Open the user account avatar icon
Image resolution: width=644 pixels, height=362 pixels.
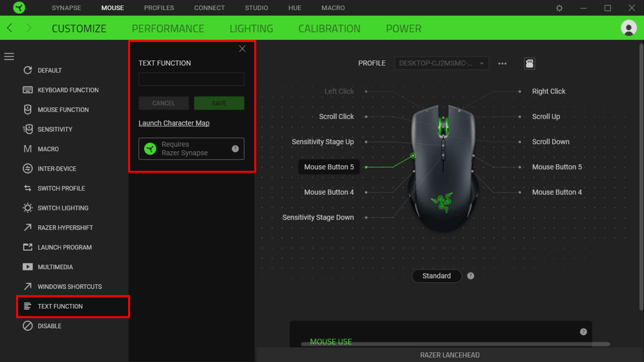pyautogui.click(x=628, y=28)
